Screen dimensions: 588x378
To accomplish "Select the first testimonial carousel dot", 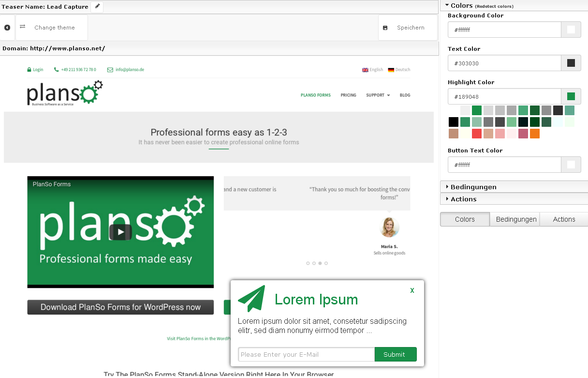I will tap(308, 263).
